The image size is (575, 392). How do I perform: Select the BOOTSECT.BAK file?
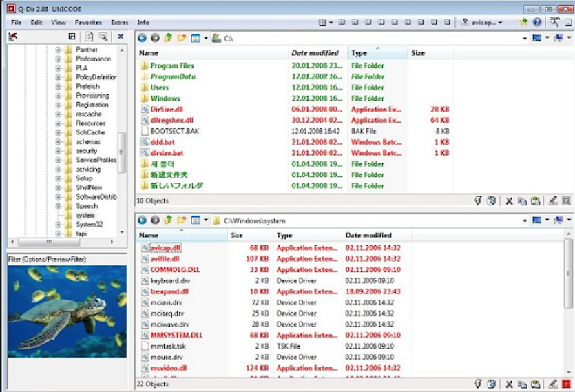click(295, 131)
